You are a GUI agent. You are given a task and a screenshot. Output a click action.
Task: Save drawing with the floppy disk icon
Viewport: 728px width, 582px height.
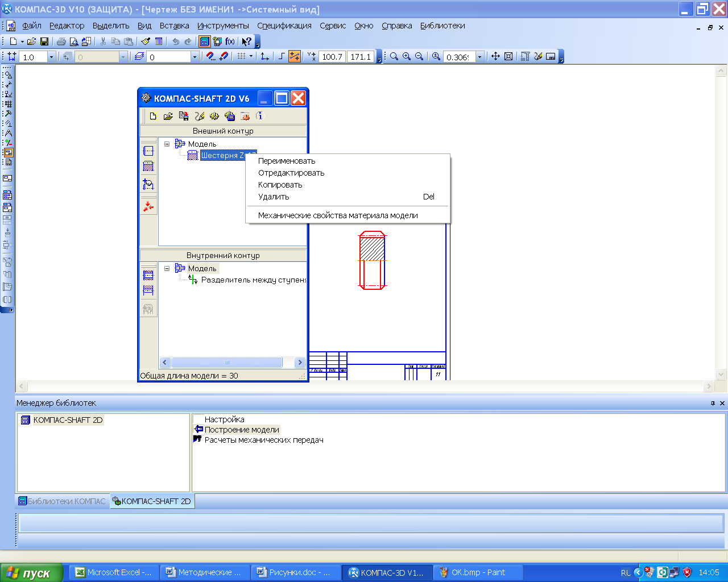point(44,41)
